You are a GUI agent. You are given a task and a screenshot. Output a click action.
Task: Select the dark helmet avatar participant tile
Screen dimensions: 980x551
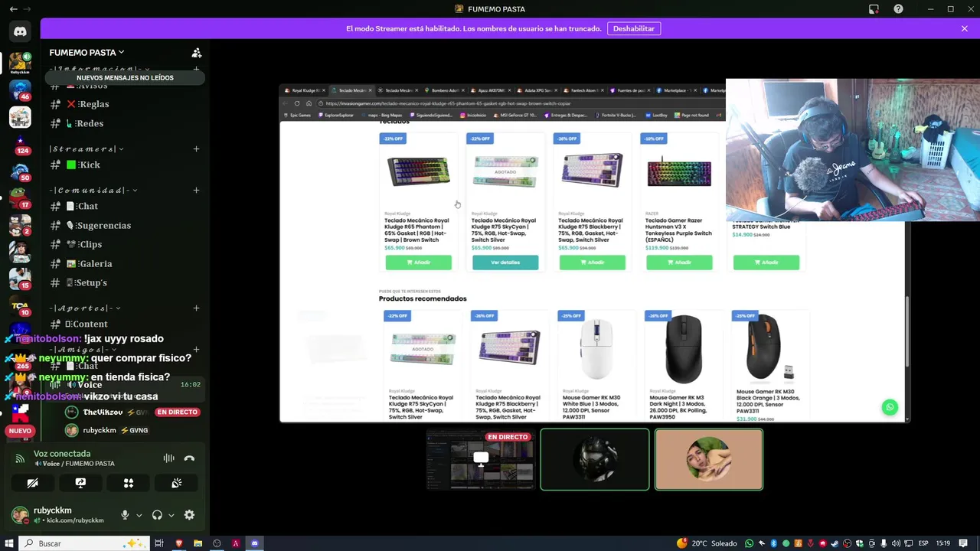point(595,459)
